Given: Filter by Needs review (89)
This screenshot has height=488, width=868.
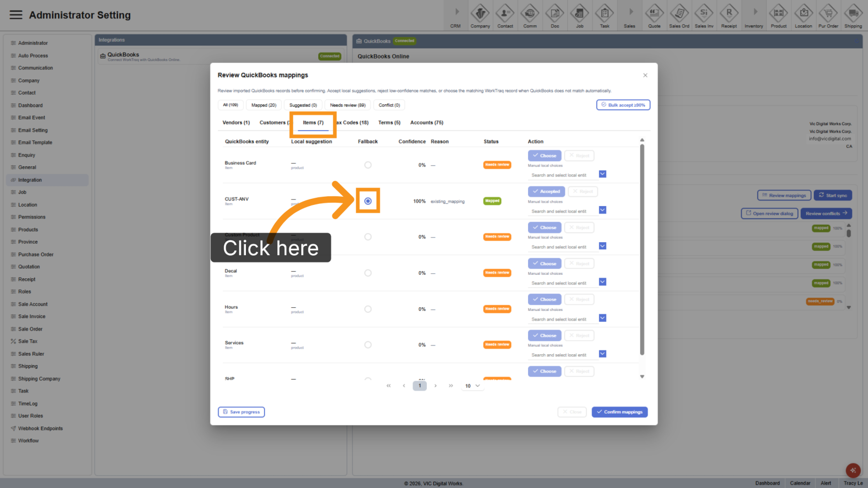Looking at the screenshot, I should tap(348, 105).
